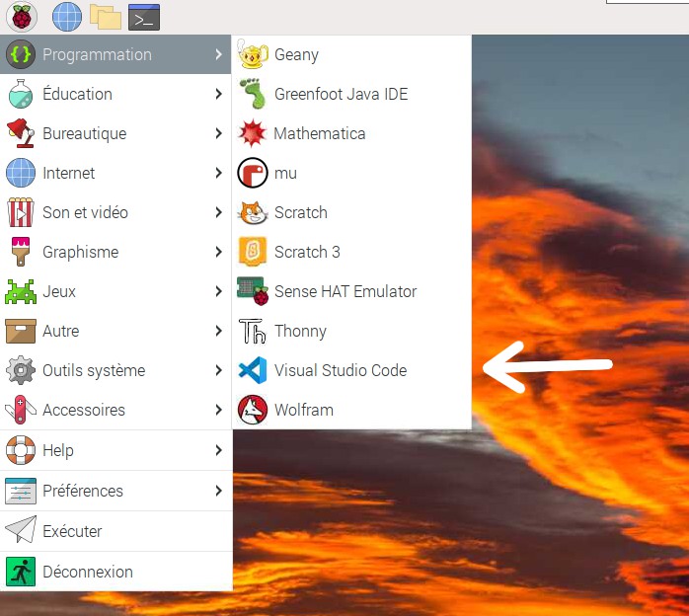The width and height of the screenshot is (689, 616).
Task: Launch the web browser globe icon in taskbar
Action: pyautogui.click(x=67, y=17)
